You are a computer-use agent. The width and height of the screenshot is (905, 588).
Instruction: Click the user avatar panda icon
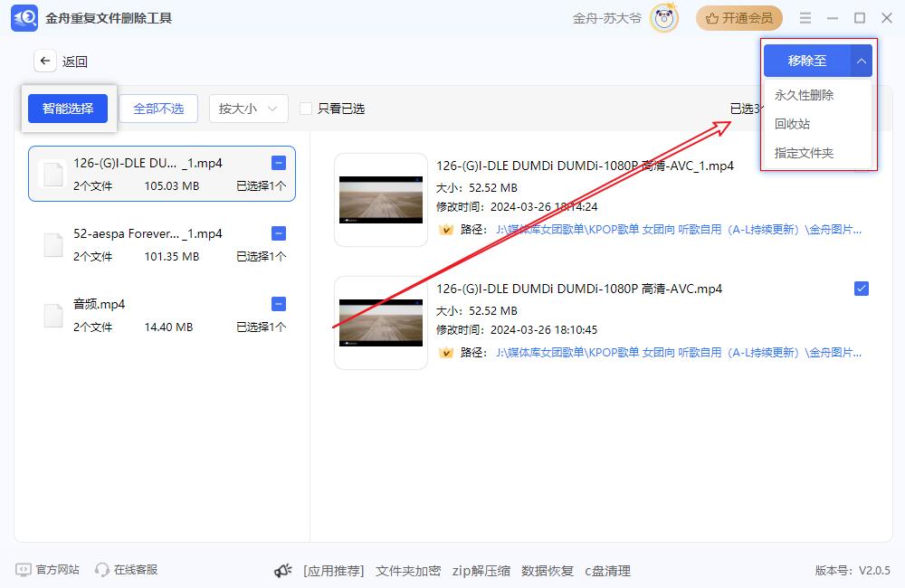(x=664, y=18)
